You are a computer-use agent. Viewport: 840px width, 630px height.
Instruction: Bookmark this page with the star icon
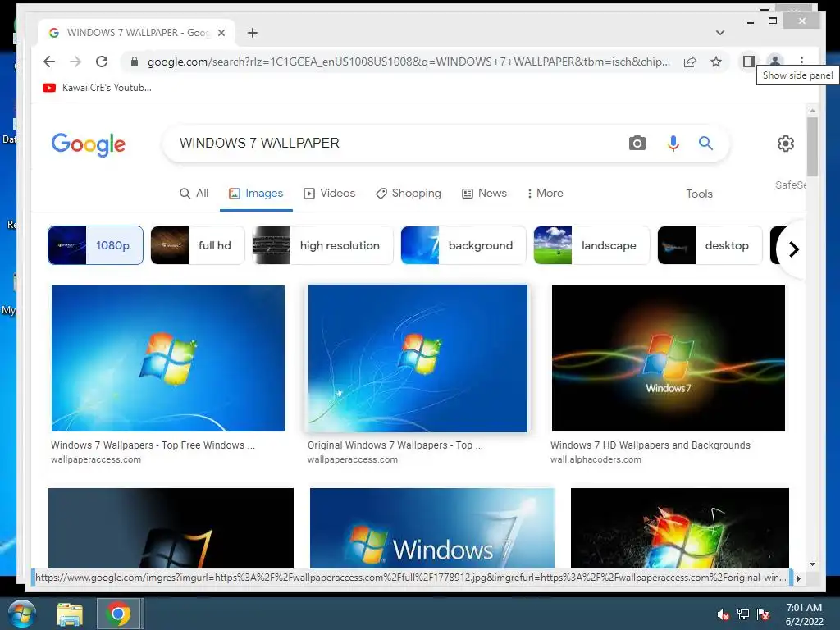coord(716,62)
